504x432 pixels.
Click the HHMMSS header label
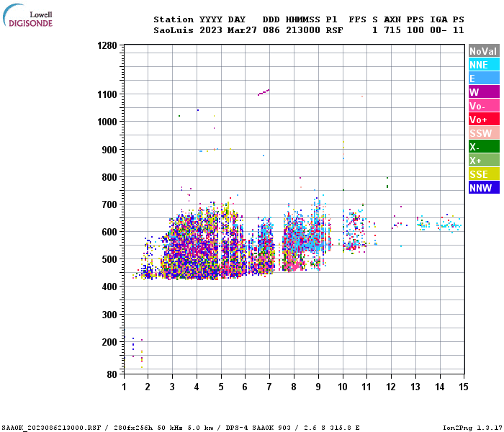(x=303, y=19)
